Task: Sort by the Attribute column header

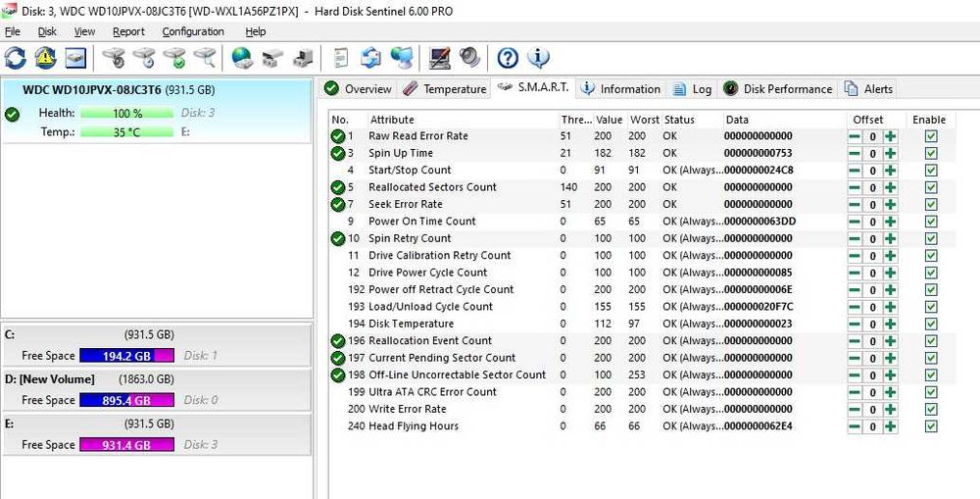Action: pos(463,120)
